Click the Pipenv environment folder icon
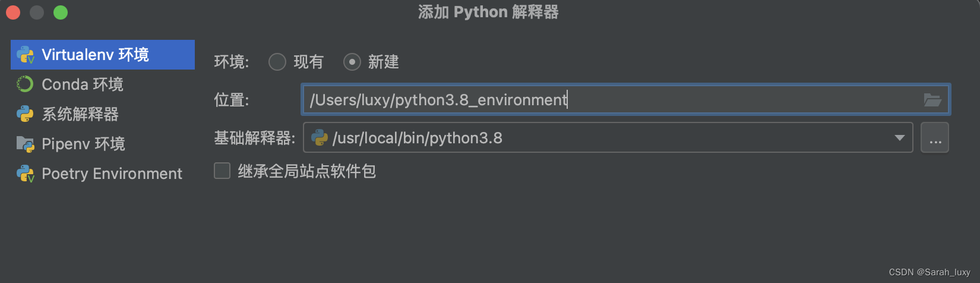The image size is (980, 283). pyautogui.click(x=26, y=144)
